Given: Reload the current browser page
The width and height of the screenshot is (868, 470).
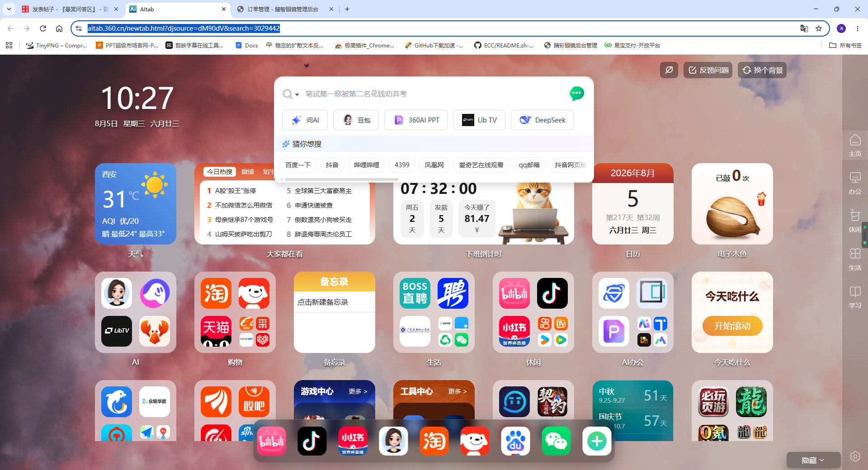Looking at the screenshot, I should 43,28.
